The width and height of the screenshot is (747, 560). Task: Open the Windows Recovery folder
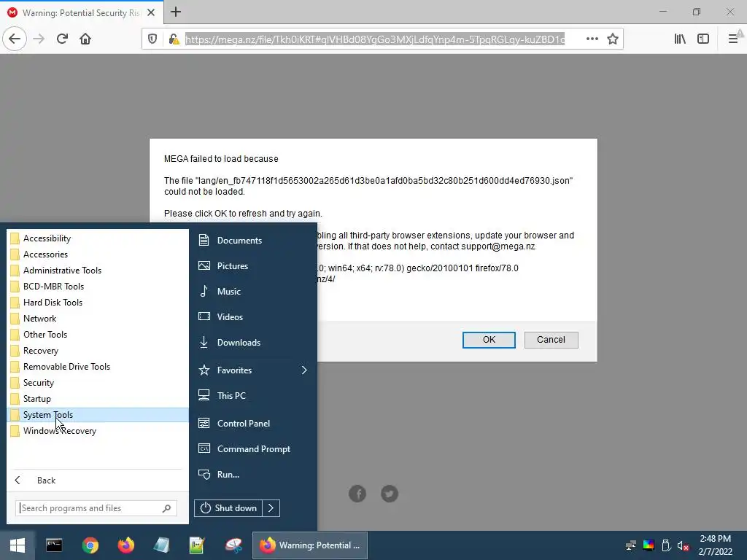pyautogui.click(x=98, y=430)
